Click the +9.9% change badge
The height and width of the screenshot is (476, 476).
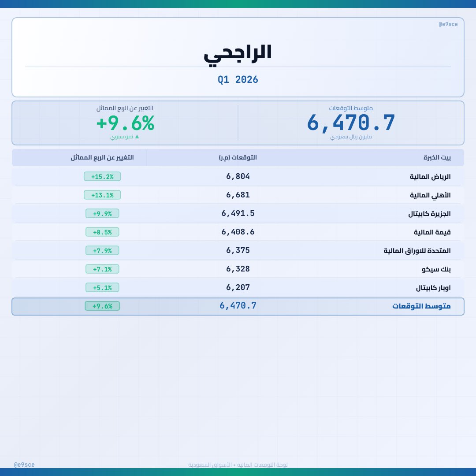102,213
